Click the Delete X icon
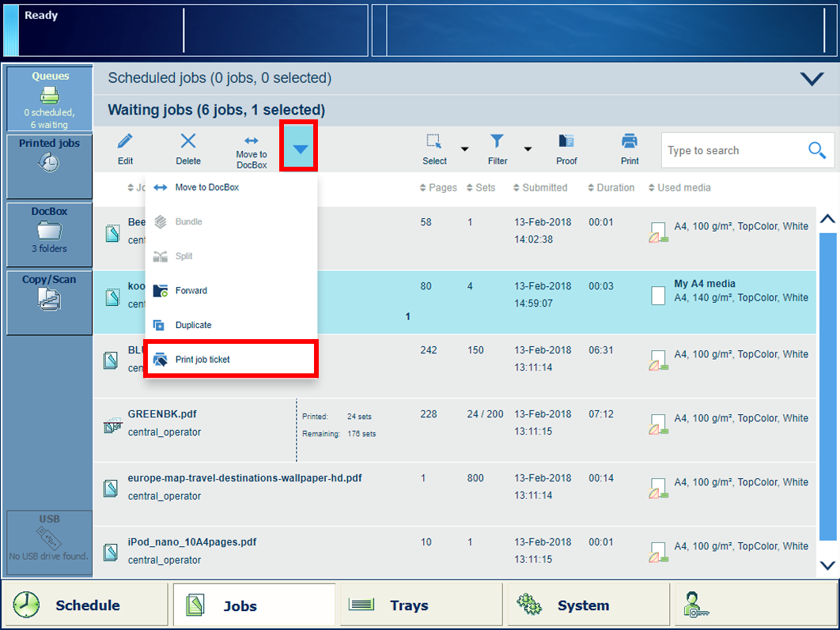The height and width of the screenshot is (630, 840). coord(188,142)
